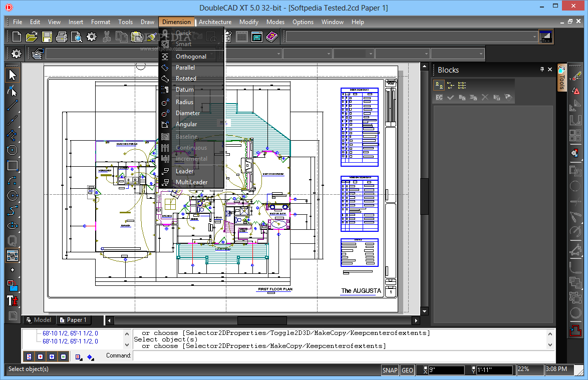
Task: Select the Ellipse tool in left toolbar
Action: (x=13, y=226)
